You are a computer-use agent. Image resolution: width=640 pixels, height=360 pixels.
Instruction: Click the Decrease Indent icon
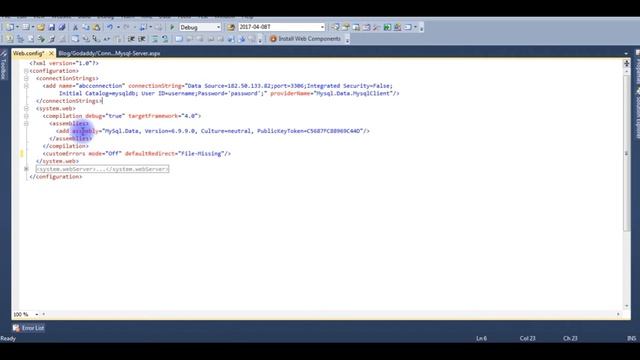tap(131, 39)
